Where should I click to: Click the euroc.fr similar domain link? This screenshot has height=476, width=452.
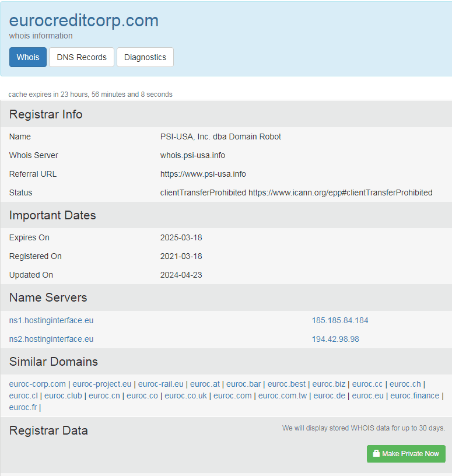[23, 407]
